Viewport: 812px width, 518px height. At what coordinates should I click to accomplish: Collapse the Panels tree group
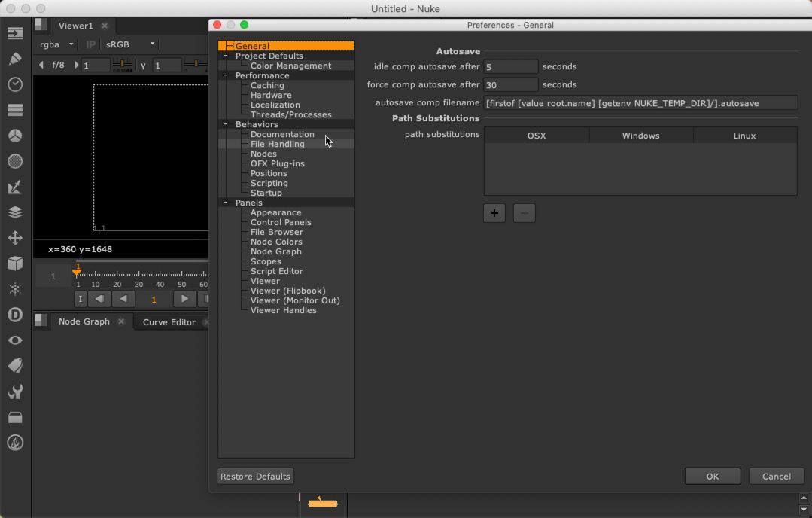click(225, 203)
